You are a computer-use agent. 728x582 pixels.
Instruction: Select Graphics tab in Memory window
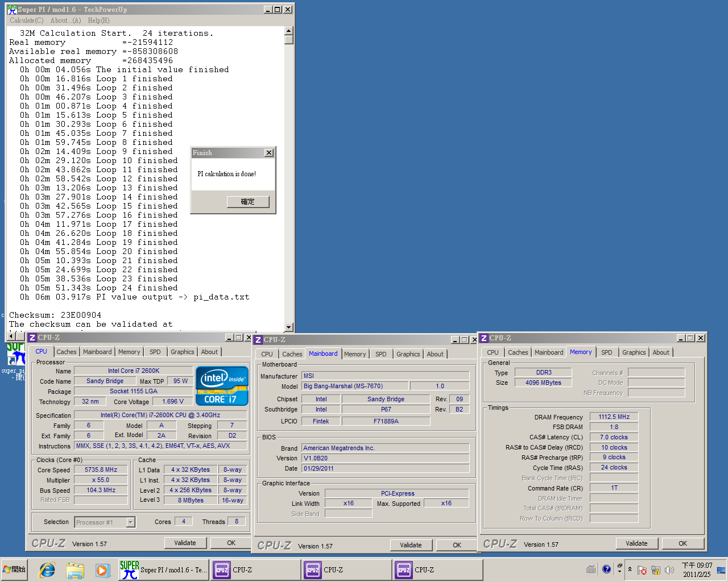click(634, 352)
